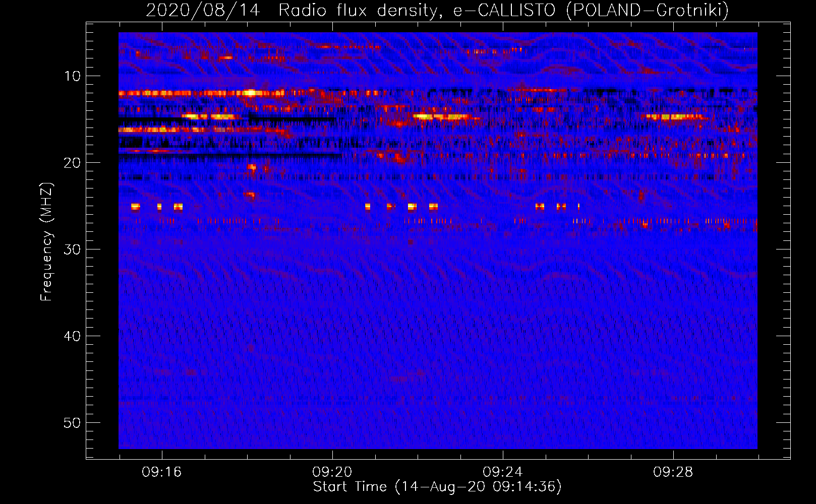Click the 50 MHz frequency tick label
The width and height of the screenshot is (816, 504).
(x=73, y=423)
